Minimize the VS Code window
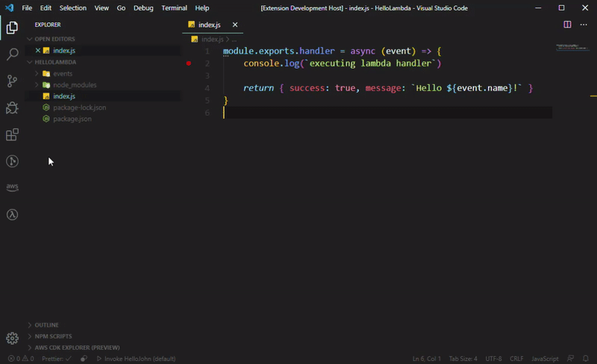This screenshot has width=597, height=364. click(538, 8)
